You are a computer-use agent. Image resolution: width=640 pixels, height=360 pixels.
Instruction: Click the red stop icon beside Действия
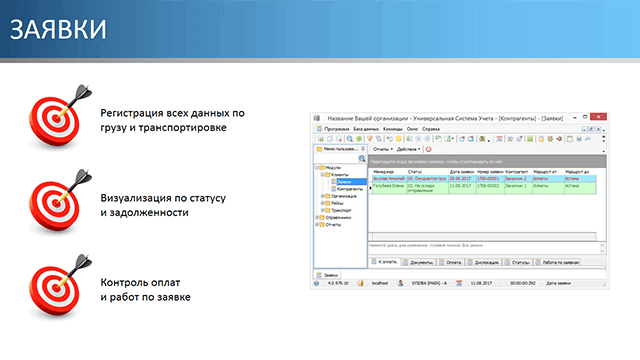[x=429, y=149]
